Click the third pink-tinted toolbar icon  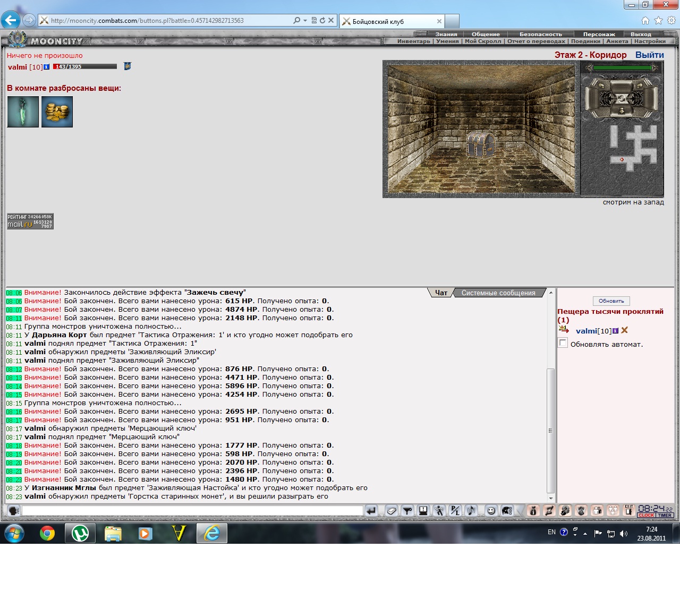point(565,511)
